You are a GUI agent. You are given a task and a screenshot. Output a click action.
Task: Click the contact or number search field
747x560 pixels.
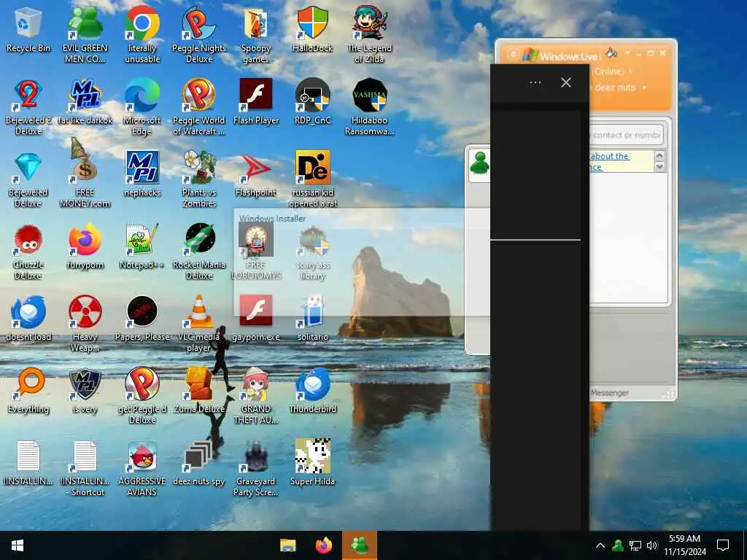625,135
